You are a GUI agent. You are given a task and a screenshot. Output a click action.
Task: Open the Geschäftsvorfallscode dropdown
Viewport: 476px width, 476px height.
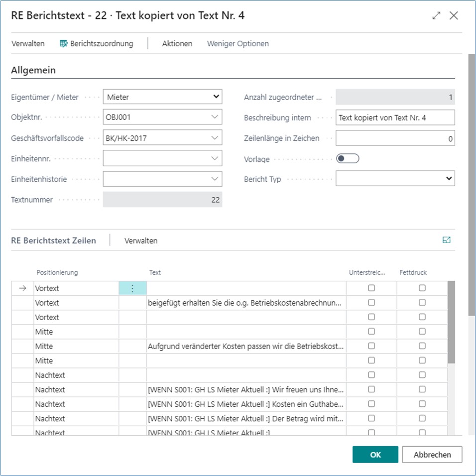(215, 138)
